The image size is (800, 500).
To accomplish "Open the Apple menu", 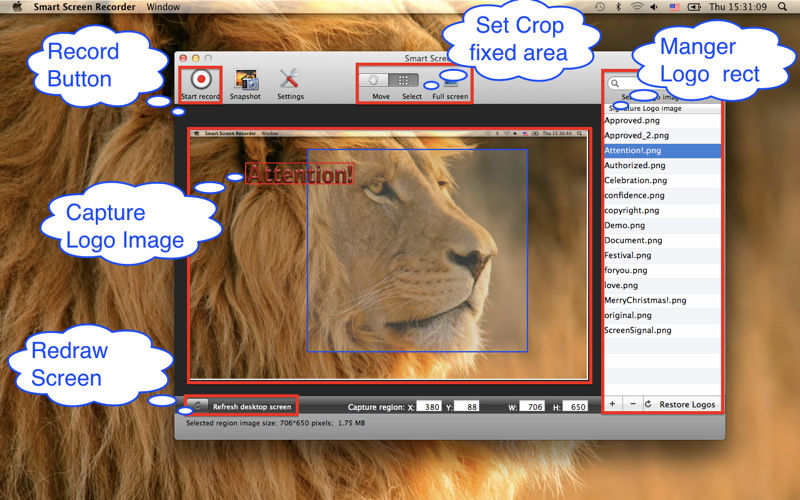I will [x=16, y=6].
